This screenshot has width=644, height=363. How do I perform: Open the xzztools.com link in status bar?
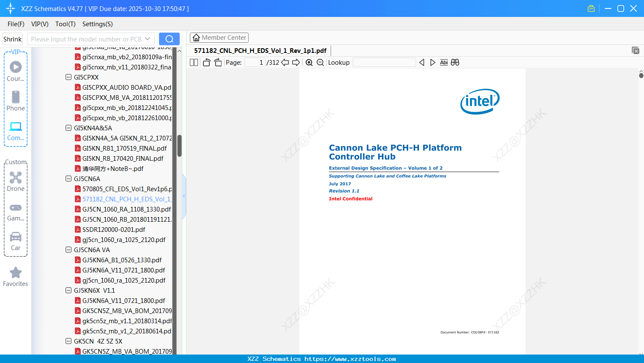pos(350,359)
